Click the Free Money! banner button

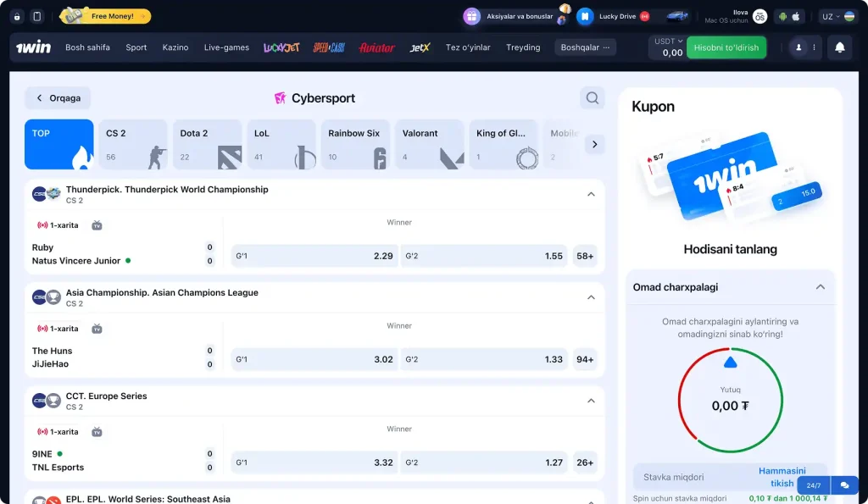[105, 16]
